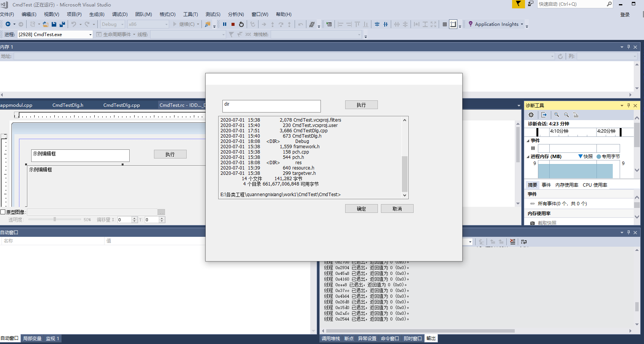Click 取消 button in the dialog
The image size is (644, 344).
tap(397, 209)
